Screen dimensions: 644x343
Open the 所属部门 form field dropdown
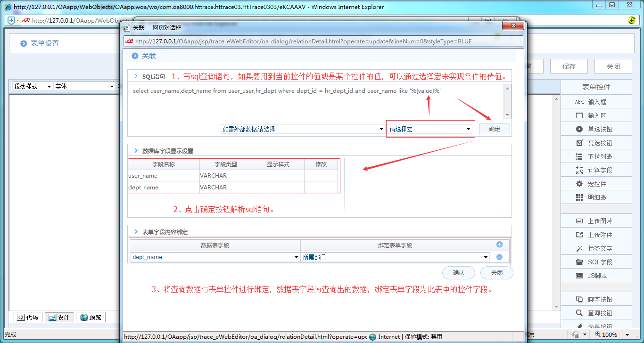point(395,257)
